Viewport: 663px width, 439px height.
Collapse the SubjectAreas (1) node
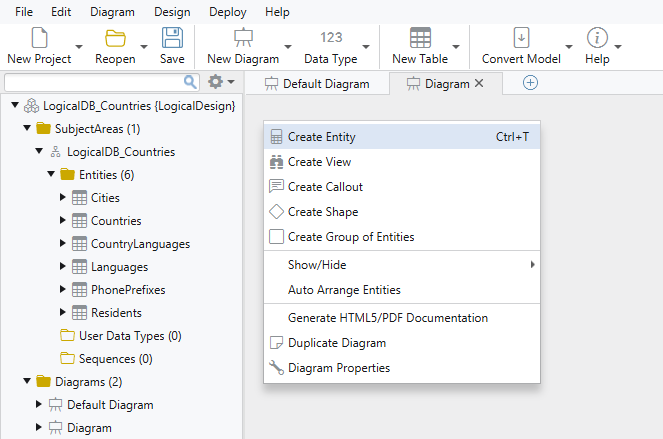[27, 128]
